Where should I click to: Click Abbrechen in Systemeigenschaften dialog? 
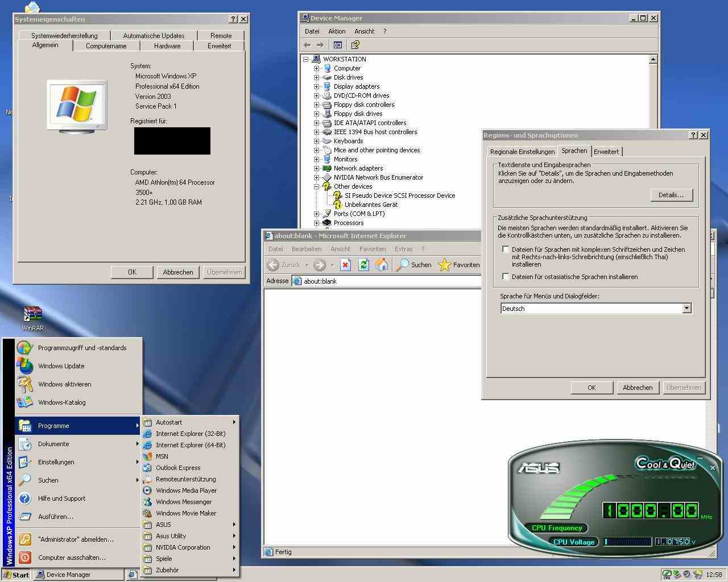point(178,272)
